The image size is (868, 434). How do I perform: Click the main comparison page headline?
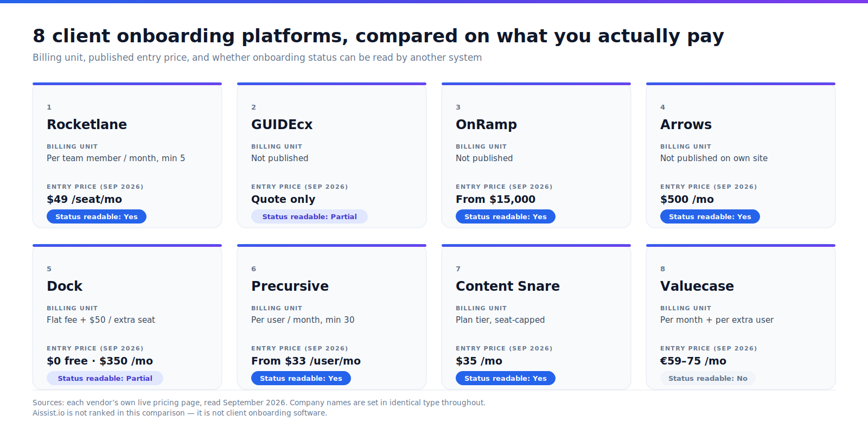click(x=378, y=36)
